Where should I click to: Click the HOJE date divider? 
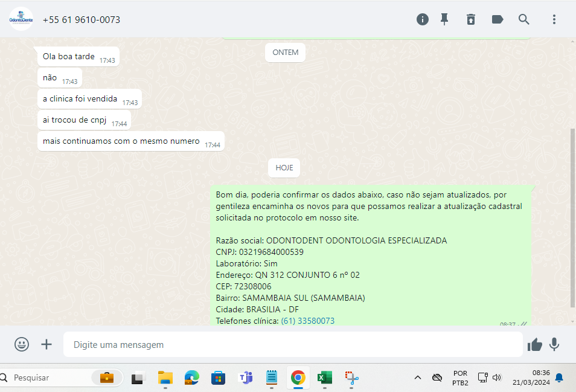284,168
